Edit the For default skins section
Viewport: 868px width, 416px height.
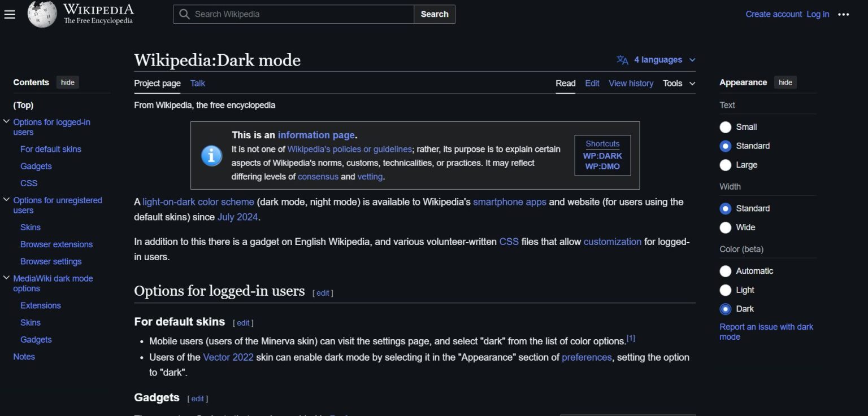click(243, 323)
